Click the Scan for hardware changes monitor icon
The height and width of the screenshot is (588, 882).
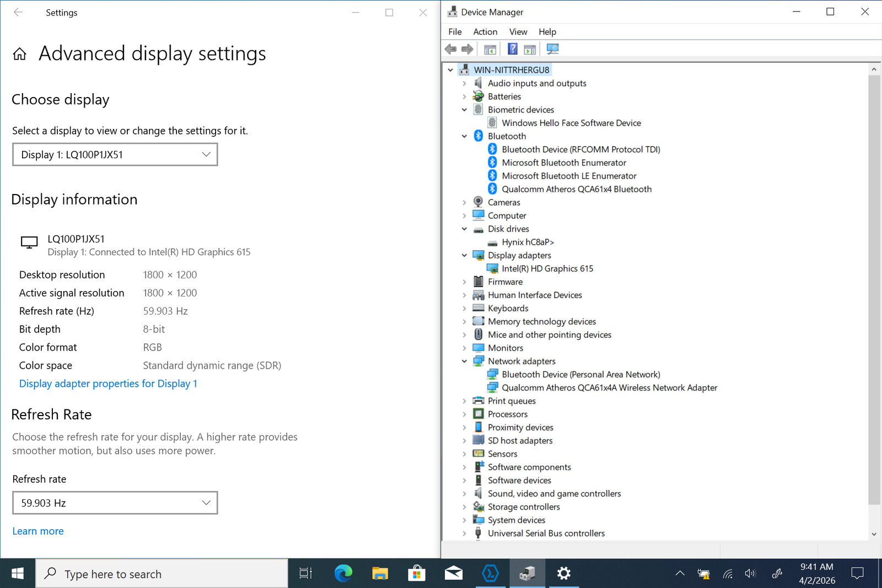click(x=552, y=49)
